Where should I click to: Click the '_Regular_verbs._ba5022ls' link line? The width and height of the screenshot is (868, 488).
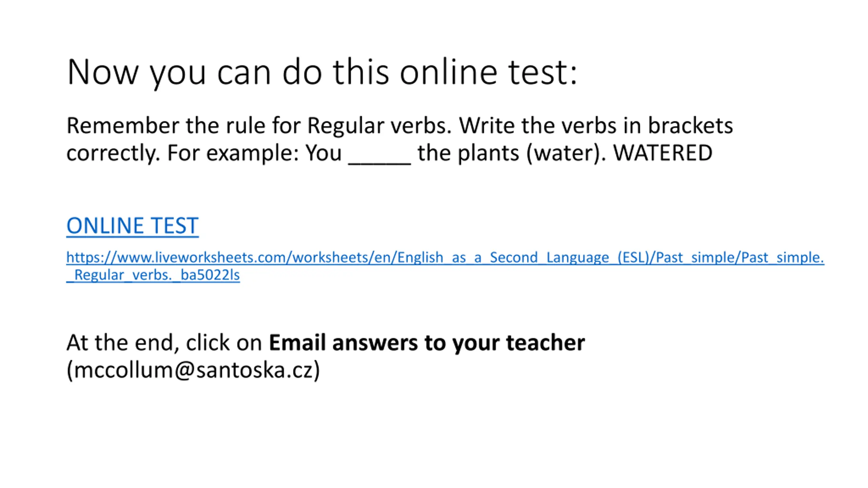[x=153, y=275]
